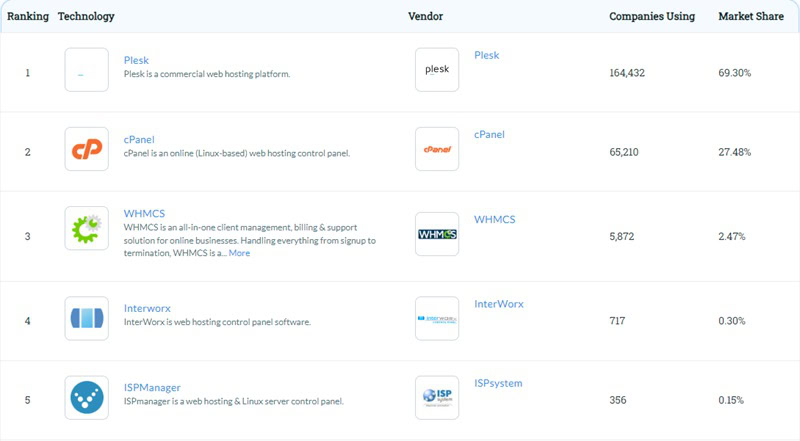Select the 356 companies value

click(x=618, y=400)
